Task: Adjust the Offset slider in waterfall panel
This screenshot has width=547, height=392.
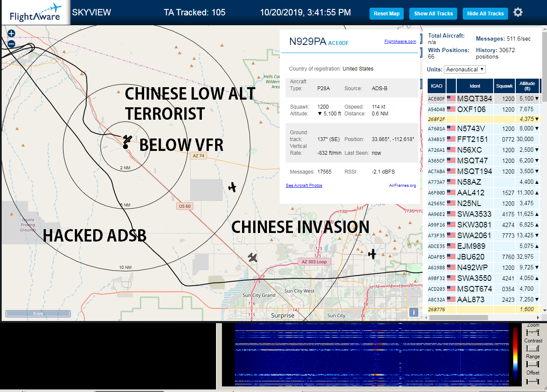Action: 533,380
